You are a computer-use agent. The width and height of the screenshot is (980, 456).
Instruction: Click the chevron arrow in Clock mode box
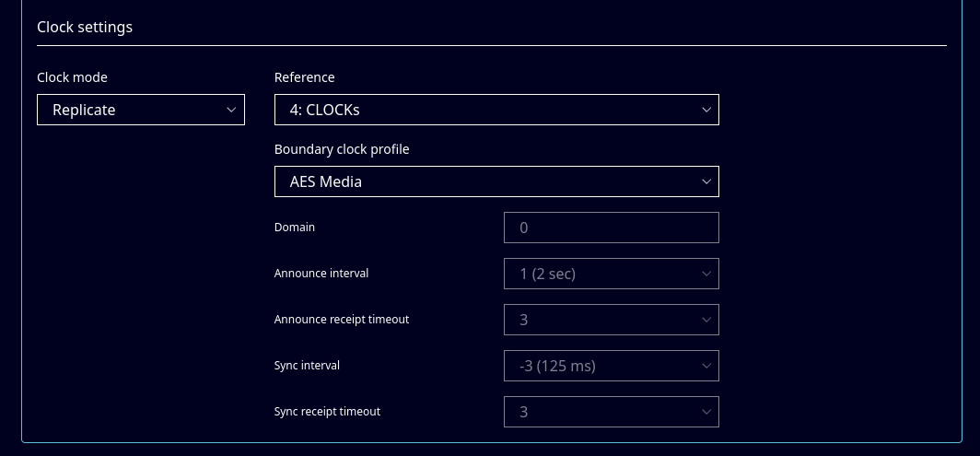click(231, 110)
